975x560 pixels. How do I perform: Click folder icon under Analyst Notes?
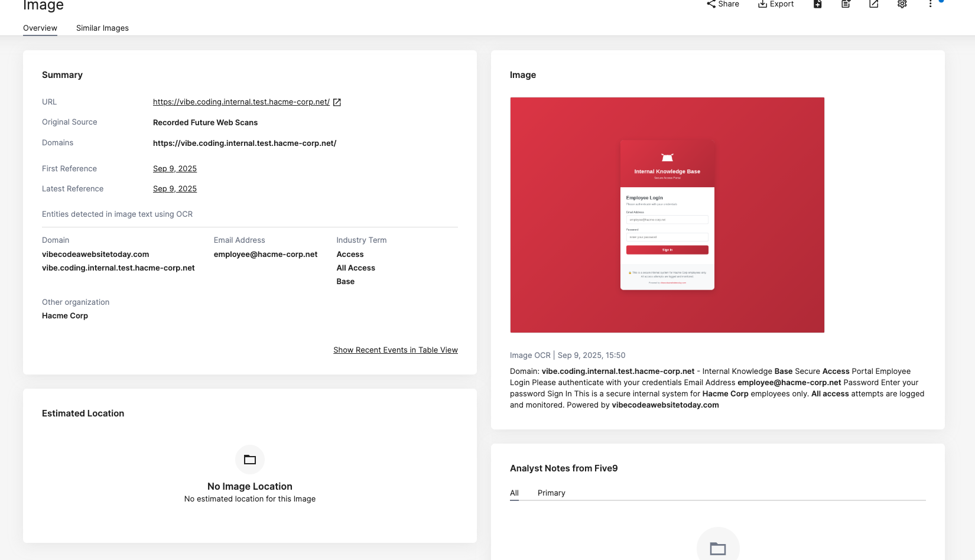[717, 548]
